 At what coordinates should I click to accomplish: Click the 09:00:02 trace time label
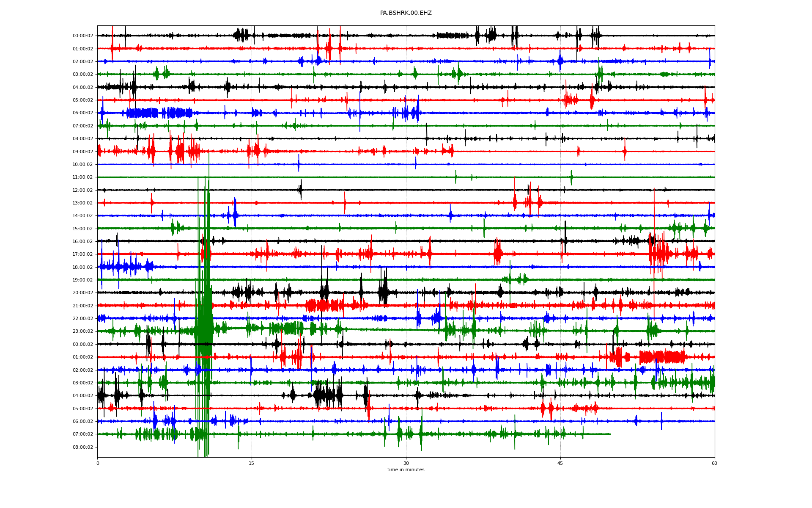(82, 152)
